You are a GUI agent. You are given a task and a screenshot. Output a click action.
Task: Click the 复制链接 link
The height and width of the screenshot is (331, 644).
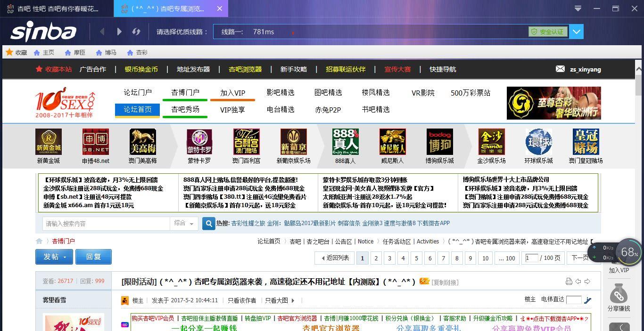445,283
